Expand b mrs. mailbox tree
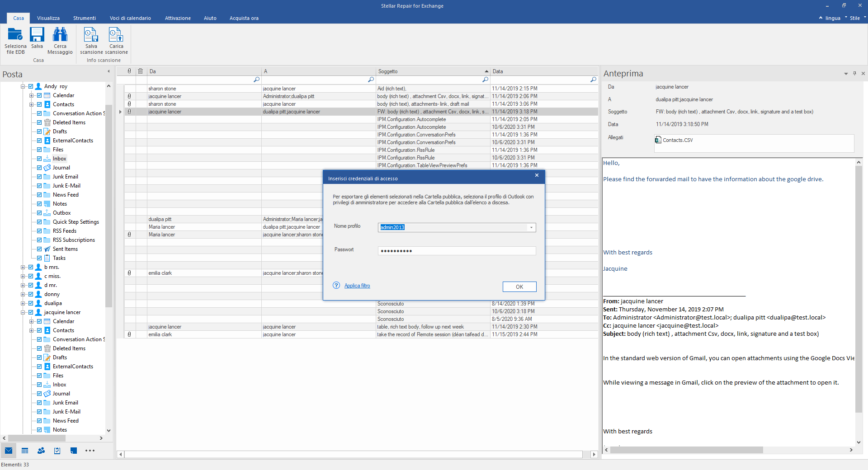 coord(23,267)
